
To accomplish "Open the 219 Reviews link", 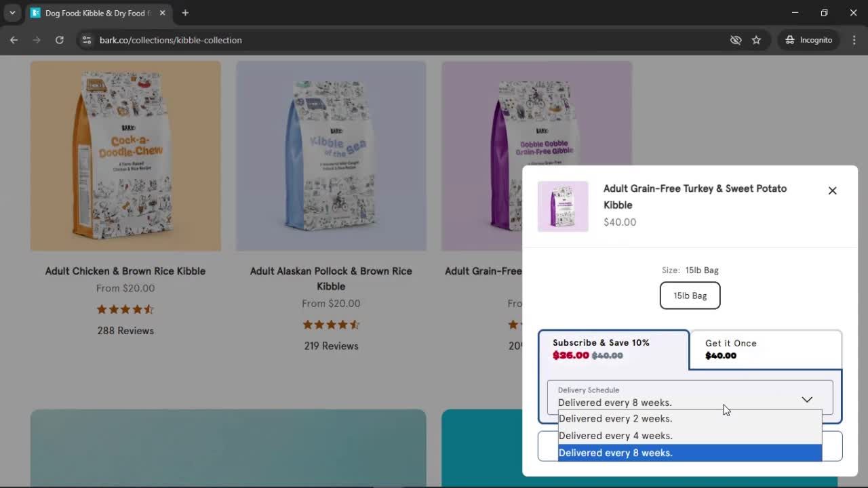I will (331, 346).
